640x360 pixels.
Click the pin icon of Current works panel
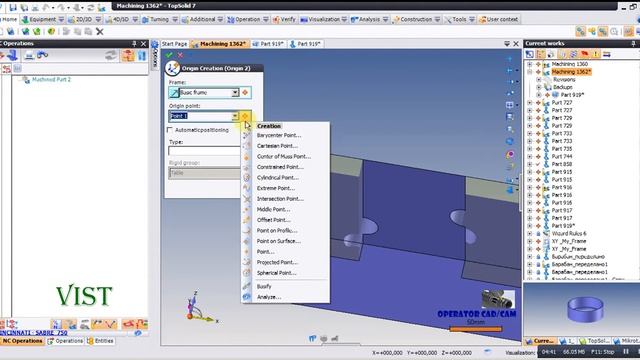click(633, 43)
